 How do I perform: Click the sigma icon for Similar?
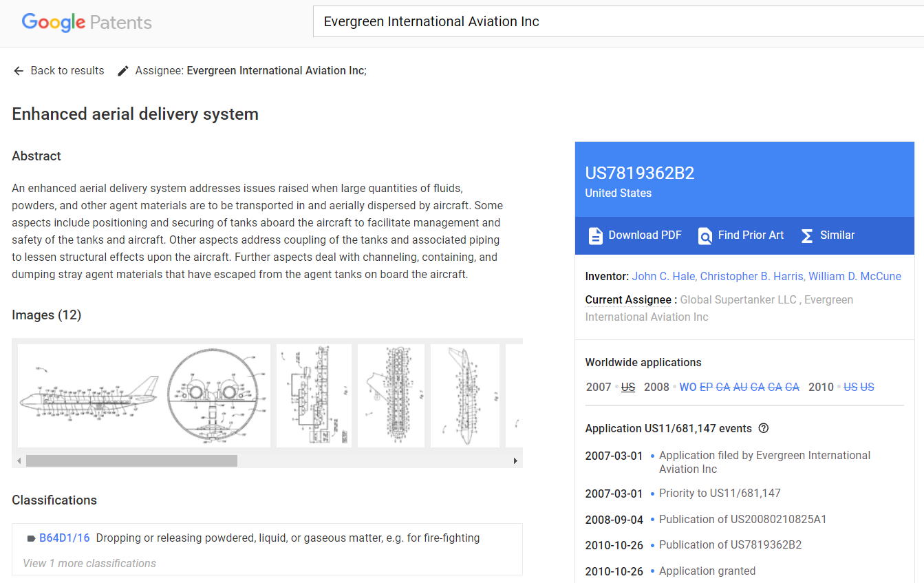point(807,235)
